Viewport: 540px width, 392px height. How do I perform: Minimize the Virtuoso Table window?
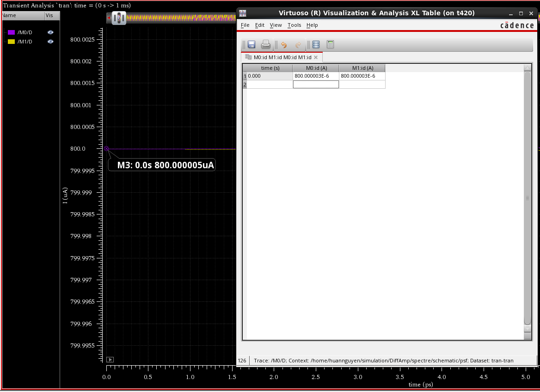[511, 13]
